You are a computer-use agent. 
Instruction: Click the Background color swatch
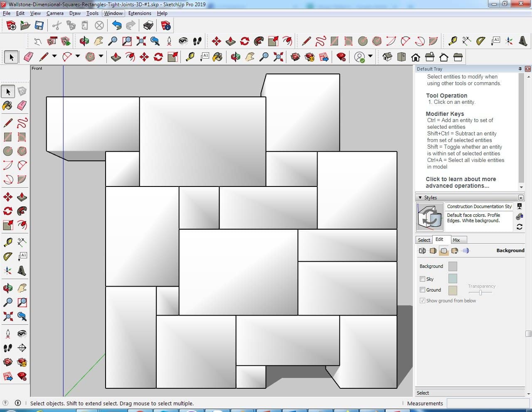[453, 267]
